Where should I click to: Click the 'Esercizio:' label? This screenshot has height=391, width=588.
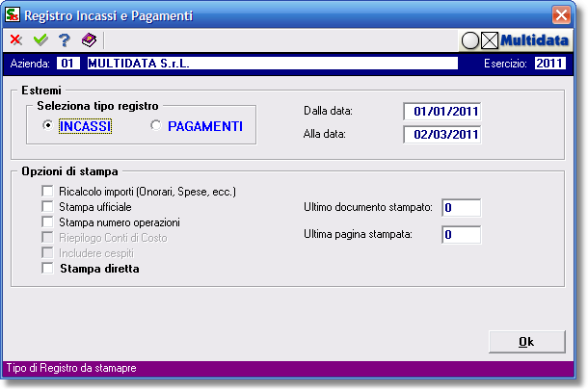pos(505,64)
